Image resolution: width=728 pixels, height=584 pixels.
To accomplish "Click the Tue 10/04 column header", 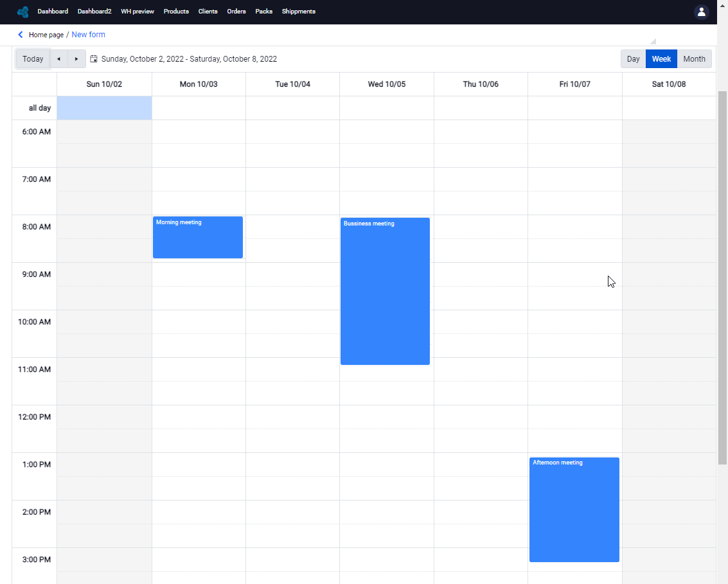I will [292, 85].
